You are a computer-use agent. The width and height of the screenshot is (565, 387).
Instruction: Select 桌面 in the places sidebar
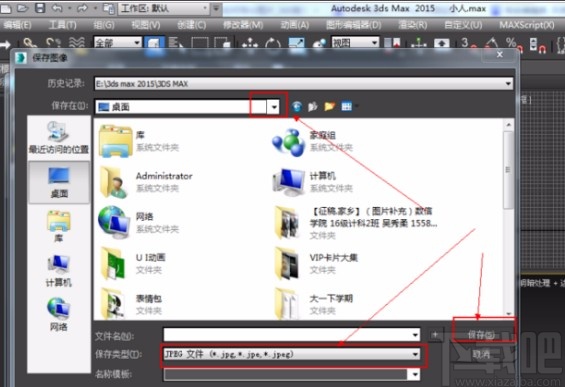point(59,182)
